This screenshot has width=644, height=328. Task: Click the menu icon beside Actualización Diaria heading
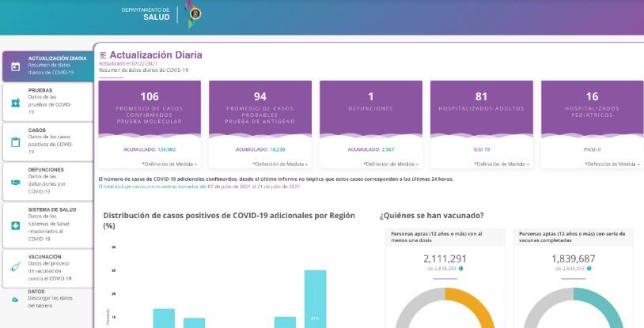(103, 55)
